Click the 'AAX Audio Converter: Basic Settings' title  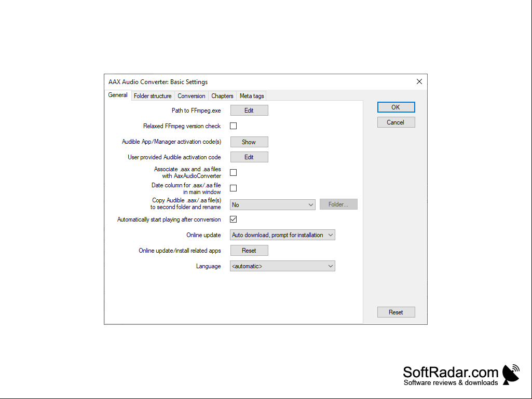[x=158, y=82]
